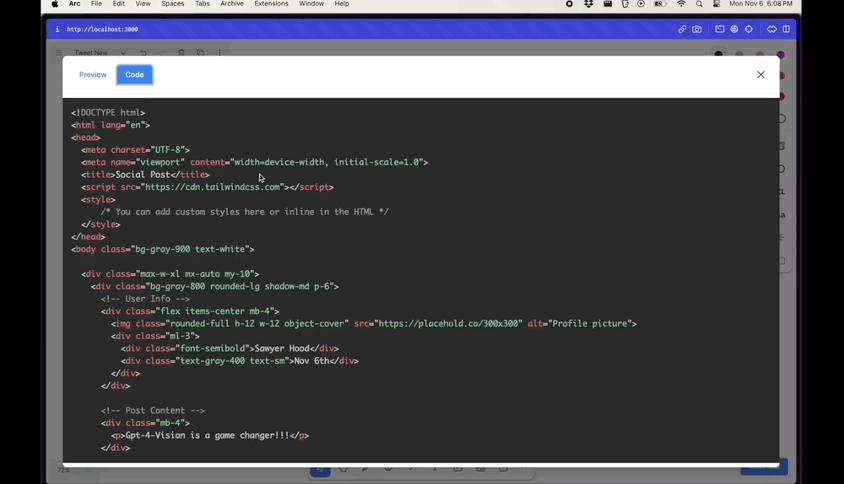Click the User Info comment
The image size is (844, 484).
tap(145, 299)
